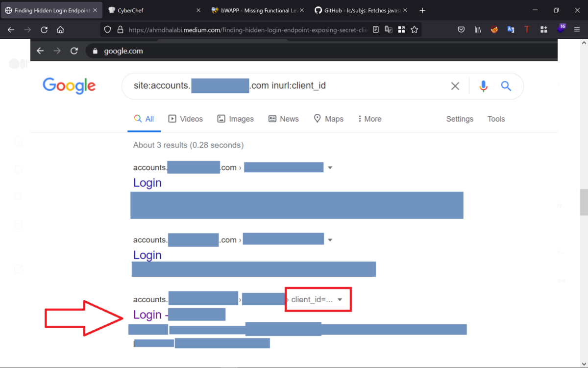This screenshot has width=588, height=368.
Task: Click the Google logo
Action: (x=69, y=86)
